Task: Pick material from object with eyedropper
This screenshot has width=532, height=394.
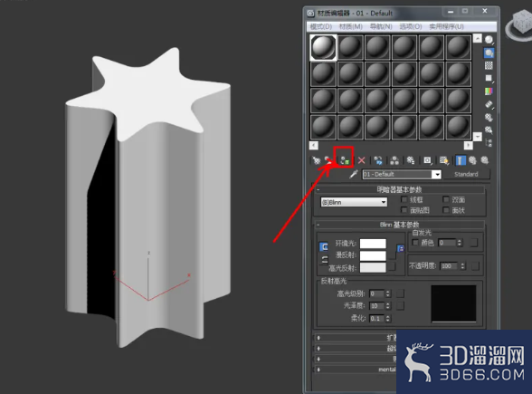Action: (x=354, y=174)
